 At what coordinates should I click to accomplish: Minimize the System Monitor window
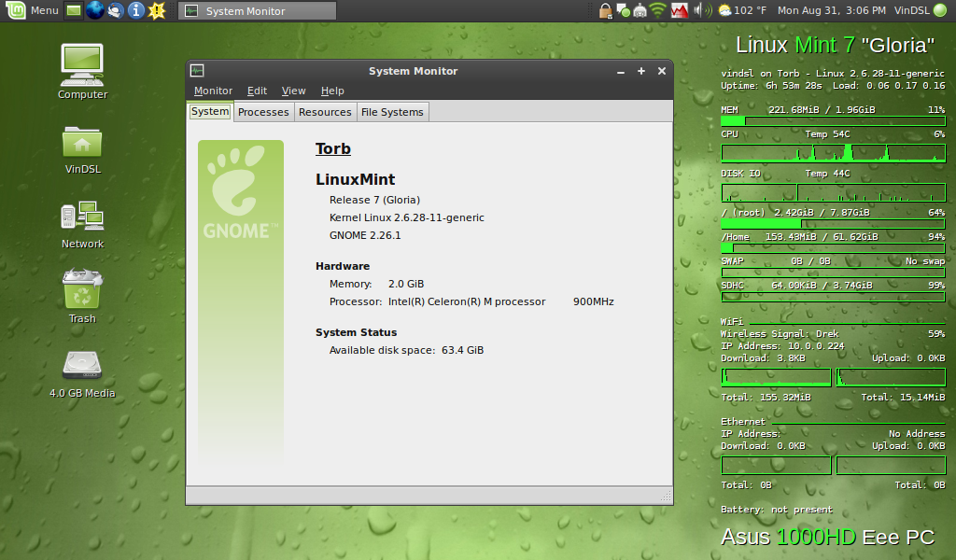[621, 71]
